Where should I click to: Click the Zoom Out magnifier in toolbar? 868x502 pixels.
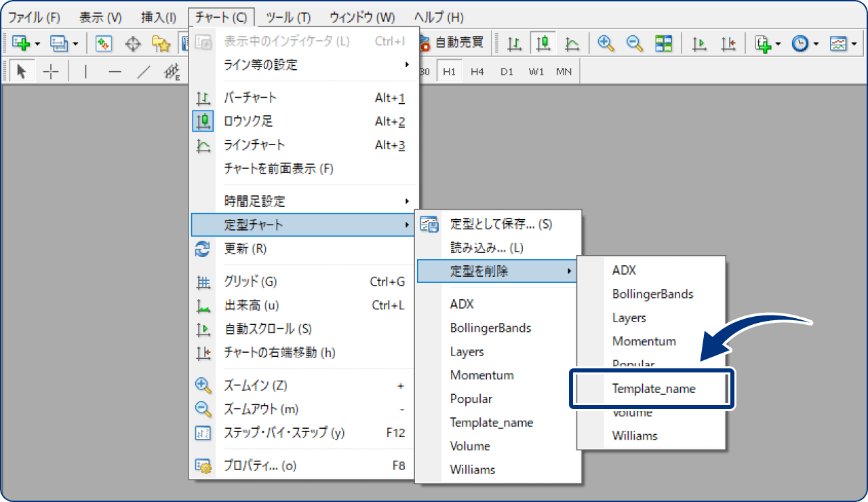coord(635,44)
